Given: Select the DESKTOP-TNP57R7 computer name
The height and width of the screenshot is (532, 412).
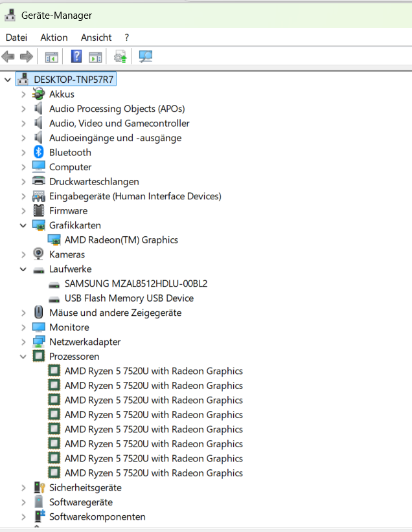Looking at the screenshot, I should click(x=74, y=80).
